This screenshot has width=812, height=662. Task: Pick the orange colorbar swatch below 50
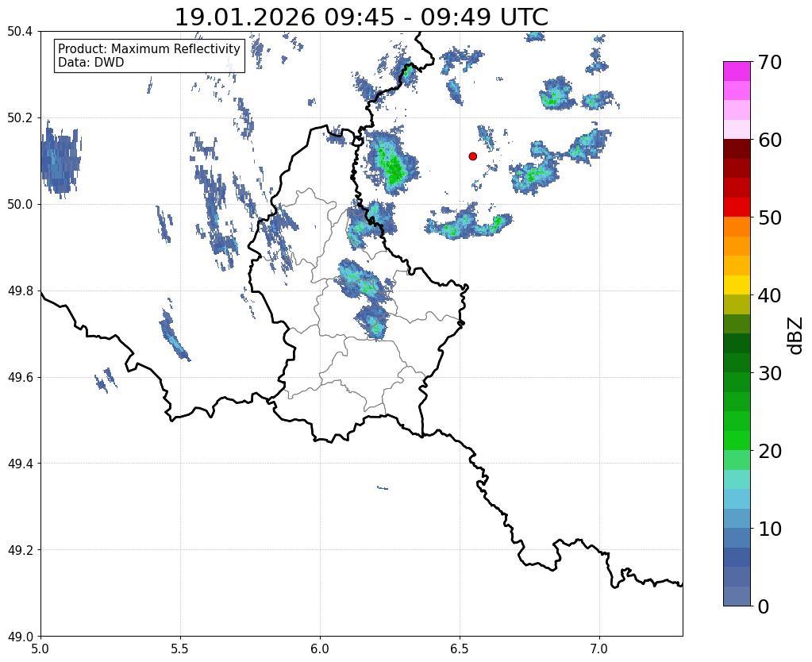pos(737,227)
